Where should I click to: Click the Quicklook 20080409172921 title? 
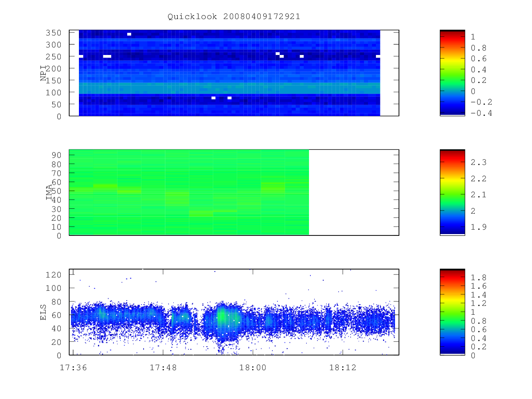pyautogui.click(x=234, y=16)
